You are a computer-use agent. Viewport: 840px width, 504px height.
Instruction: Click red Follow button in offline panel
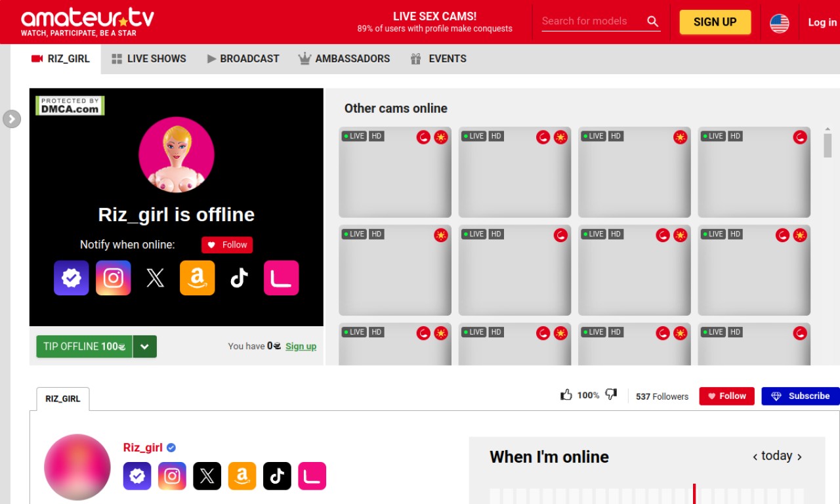click(227, 245)
